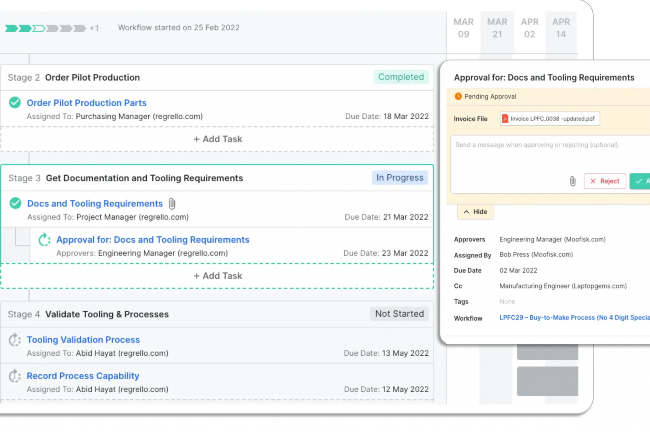Click Due Date 12 May 2022 text
650x433 pixels.
[386, 389]
